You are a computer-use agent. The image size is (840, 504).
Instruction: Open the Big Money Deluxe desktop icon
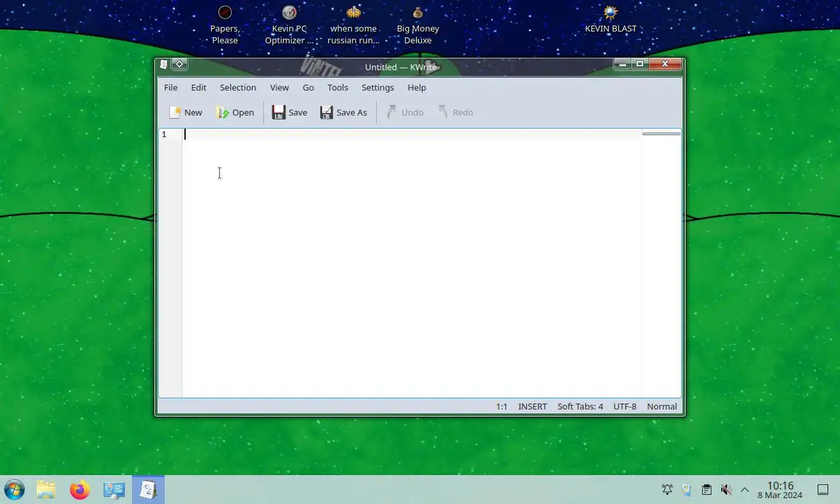click(x=418, y=25)
